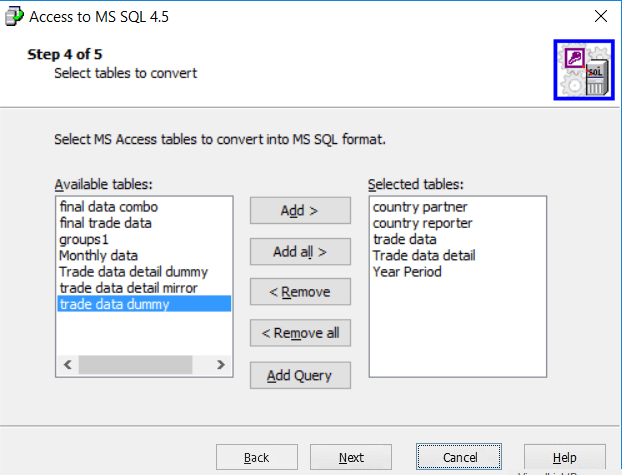Cancel the conversion wizard
The width and height of the screenshot is (623, 475).
pyautogui.click(x=459, y=458)
